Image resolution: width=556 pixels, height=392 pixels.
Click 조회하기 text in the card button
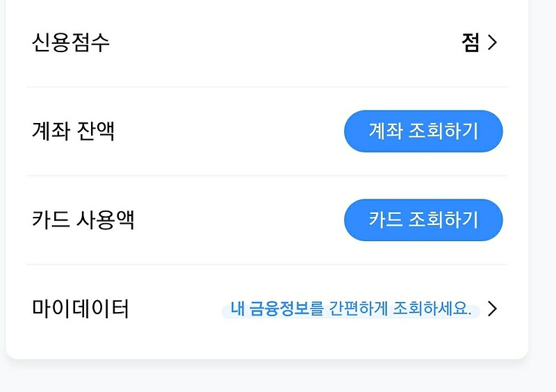tap(443, 220)
